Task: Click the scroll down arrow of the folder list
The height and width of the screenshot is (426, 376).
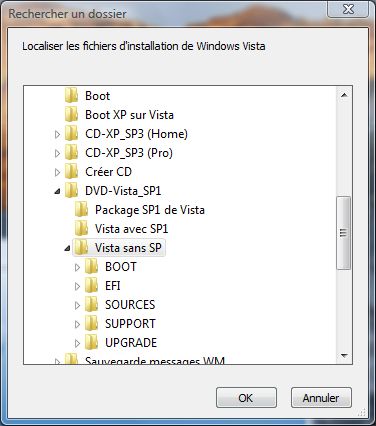Action: coord(344,356)
